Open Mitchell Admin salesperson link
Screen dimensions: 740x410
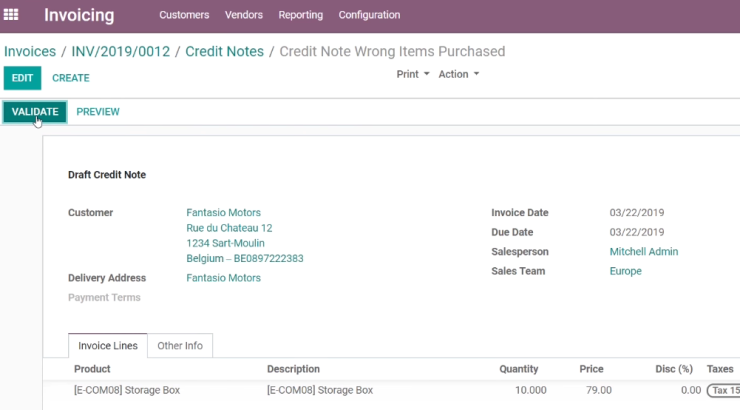[x=644, y=252]
